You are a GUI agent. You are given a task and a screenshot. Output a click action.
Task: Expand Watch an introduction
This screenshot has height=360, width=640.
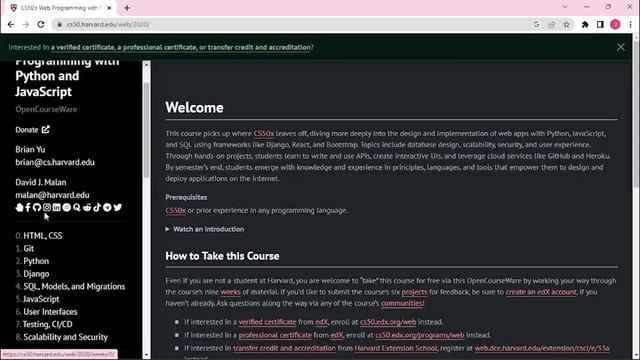205,229
